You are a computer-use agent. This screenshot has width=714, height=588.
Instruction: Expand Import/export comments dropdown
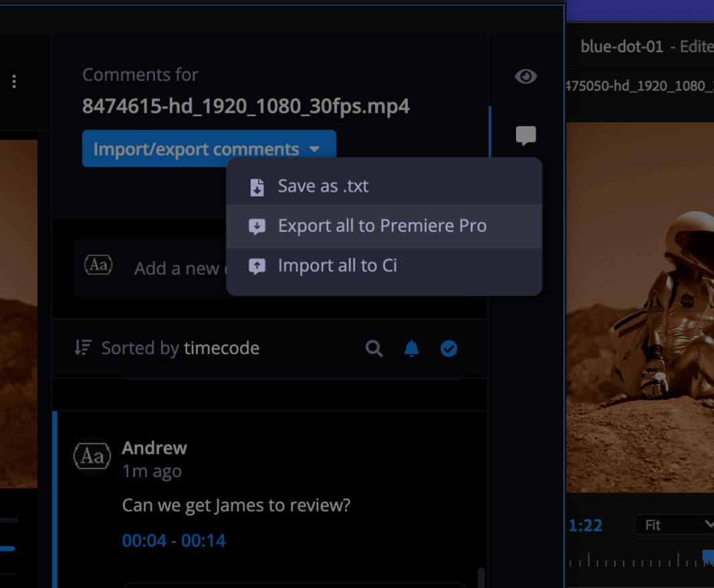(209, 149)
